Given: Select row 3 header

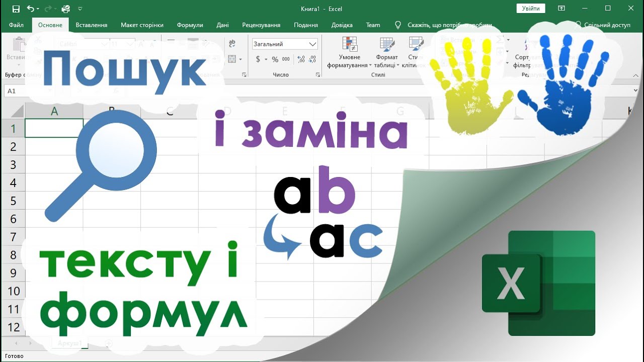Looking at the screenshot, I should pyautogui.click(x=14, y=164).
